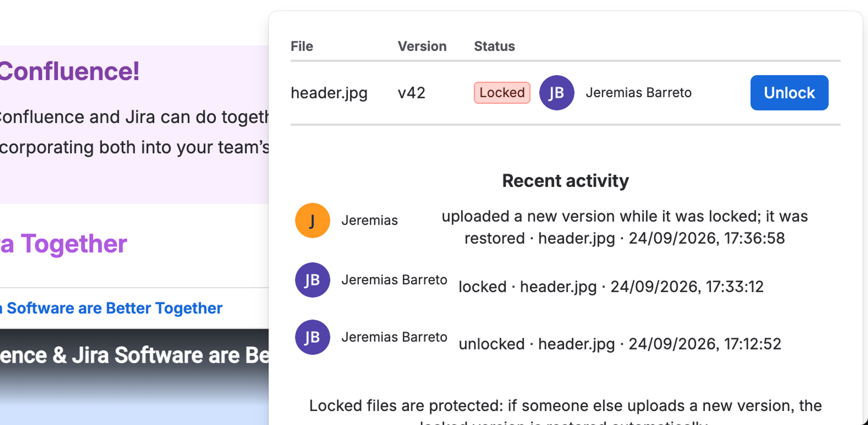This screenshot has height=425, width=868.
Task: Click the Recent activity heading
Action: 566,181
